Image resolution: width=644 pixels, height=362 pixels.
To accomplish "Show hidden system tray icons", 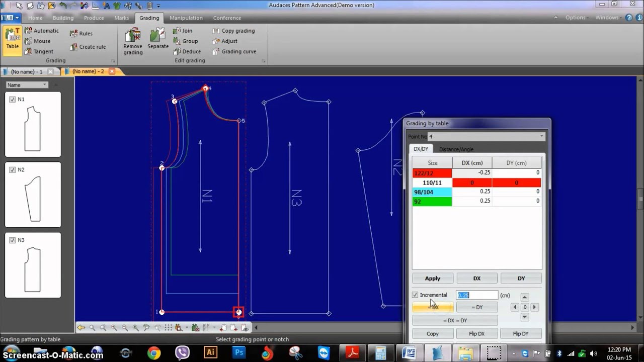I will (514, 353).
